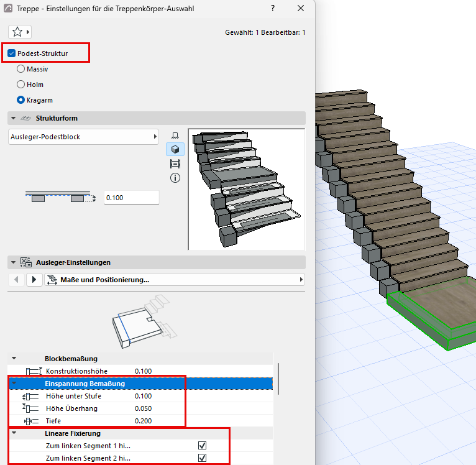Switch preview to floor plan symbol view
Viewport: 476px width, 465px height.
175,135
